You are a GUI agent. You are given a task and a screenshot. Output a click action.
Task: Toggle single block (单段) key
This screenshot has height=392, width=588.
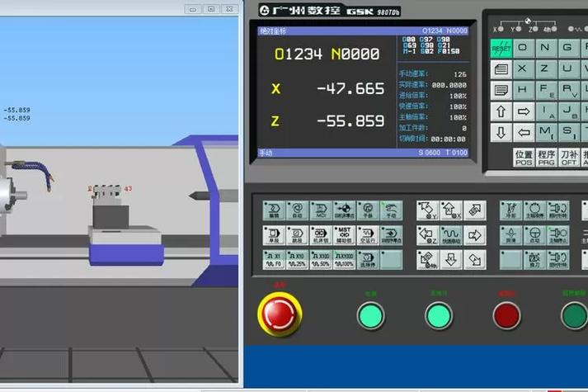(274, 235)
